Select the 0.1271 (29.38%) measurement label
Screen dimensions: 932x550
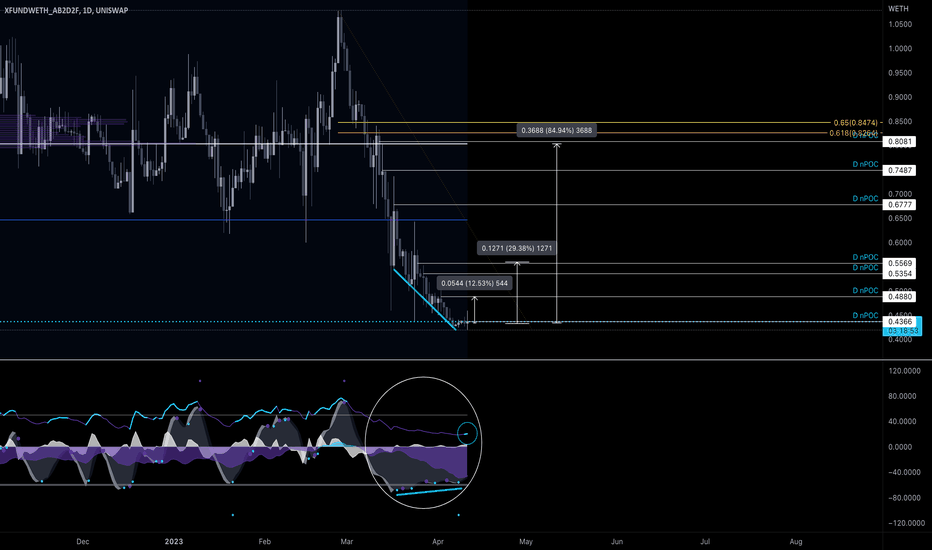click(517, 248)
